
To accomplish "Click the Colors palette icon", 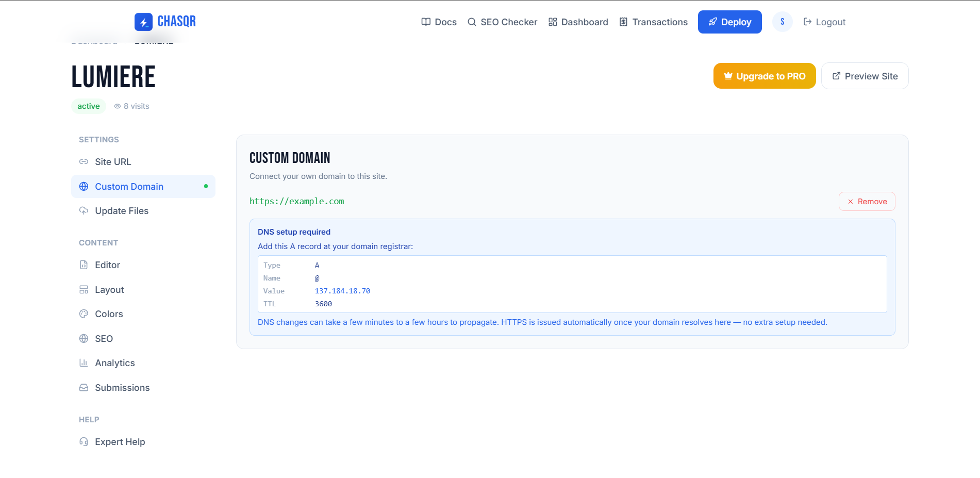I will point(84,314).
